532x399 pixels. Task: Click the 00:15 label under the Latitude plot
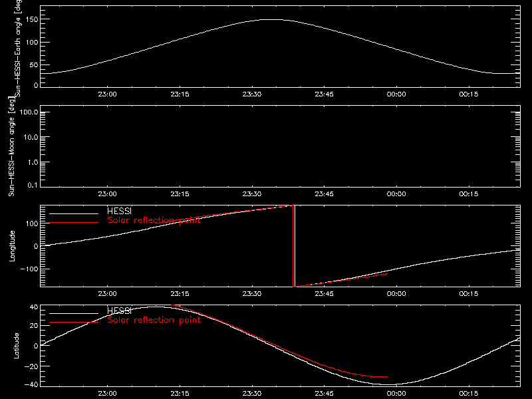[469, 394]
